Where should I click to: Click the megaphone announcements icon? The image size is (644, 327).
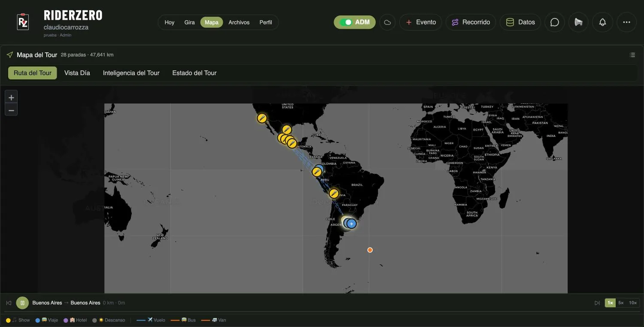[x=578, y=22]
